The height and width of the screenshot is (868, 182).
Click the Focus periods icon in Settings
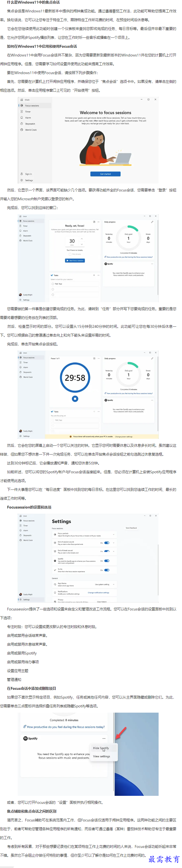click(x=55, y=534)
